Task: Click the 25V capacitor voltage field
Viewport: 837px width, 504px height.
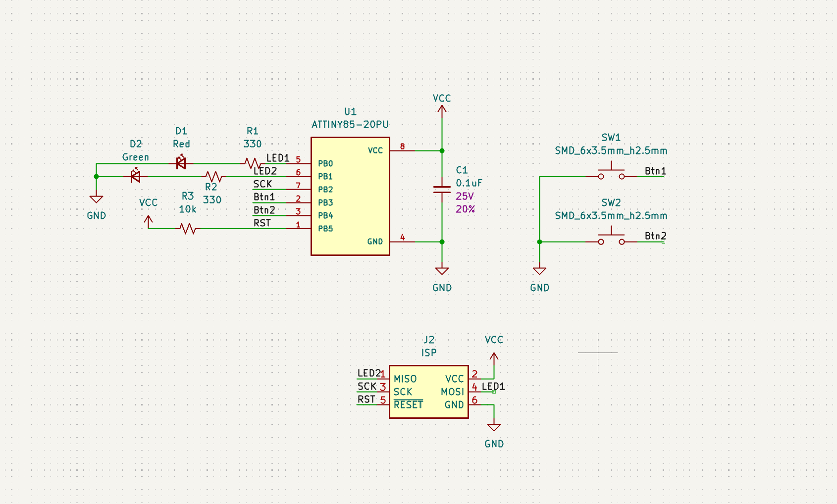Action: coord(465,196)
